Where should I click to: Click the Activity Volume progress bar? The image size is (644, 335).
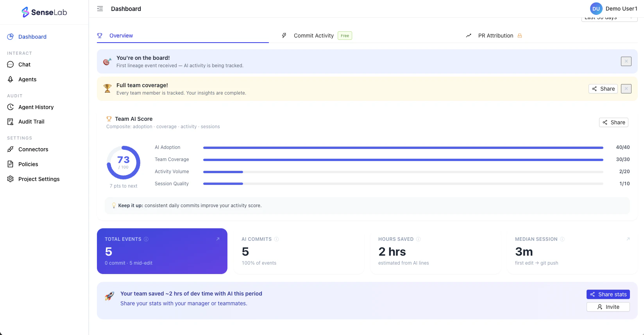[403, 172]
